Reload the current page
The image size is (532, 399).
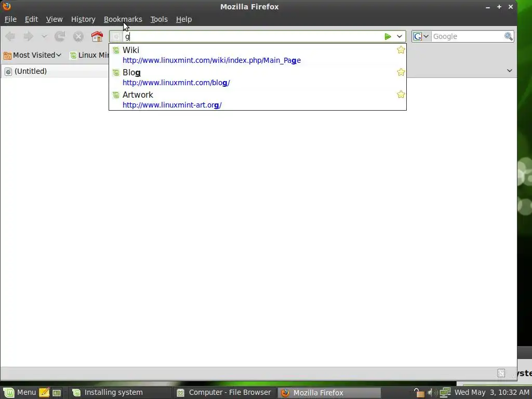60,36
